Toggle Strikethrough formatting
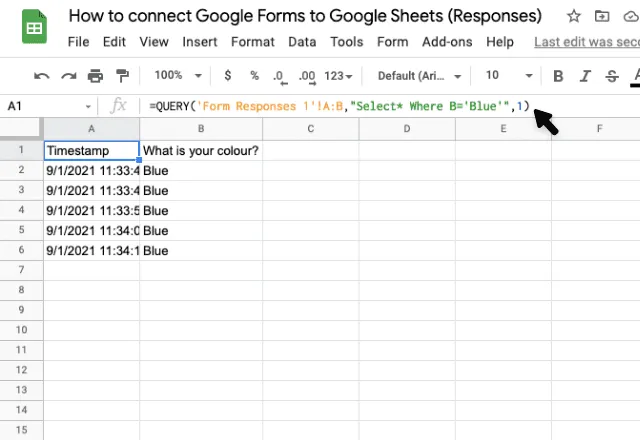This screenshot has height=440, width=640. pos(612,76)
